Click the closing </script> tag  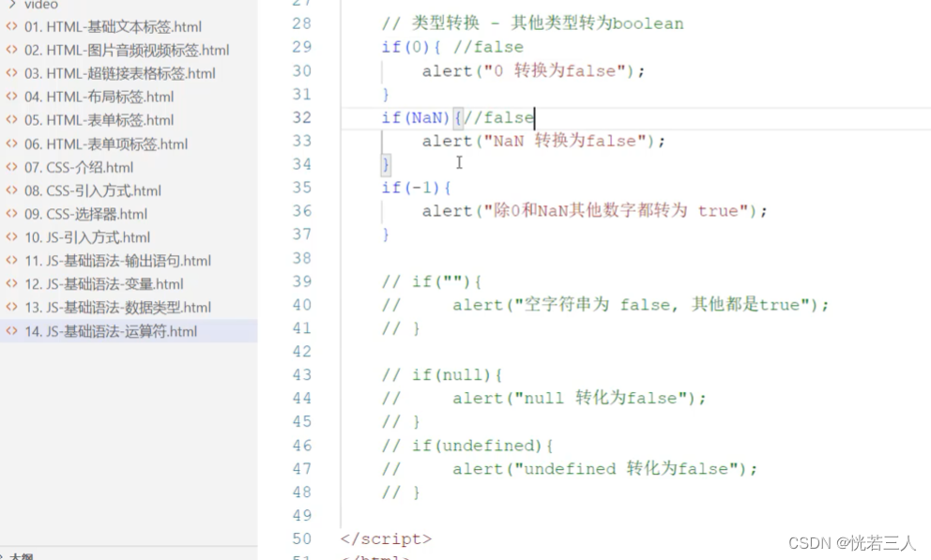pyautogui.click(x=386, y=538)
